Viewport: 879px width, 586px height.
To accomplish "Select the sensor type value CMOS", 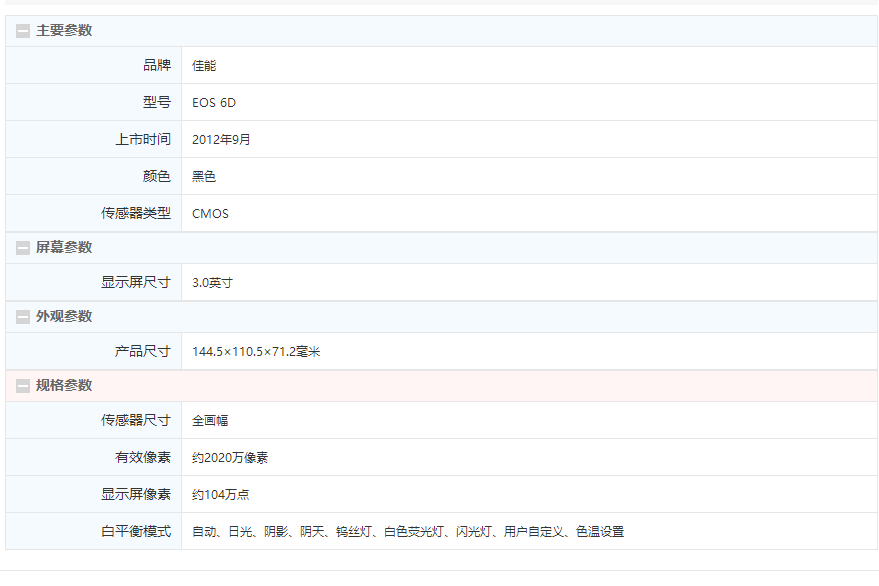I will (210, 214).
